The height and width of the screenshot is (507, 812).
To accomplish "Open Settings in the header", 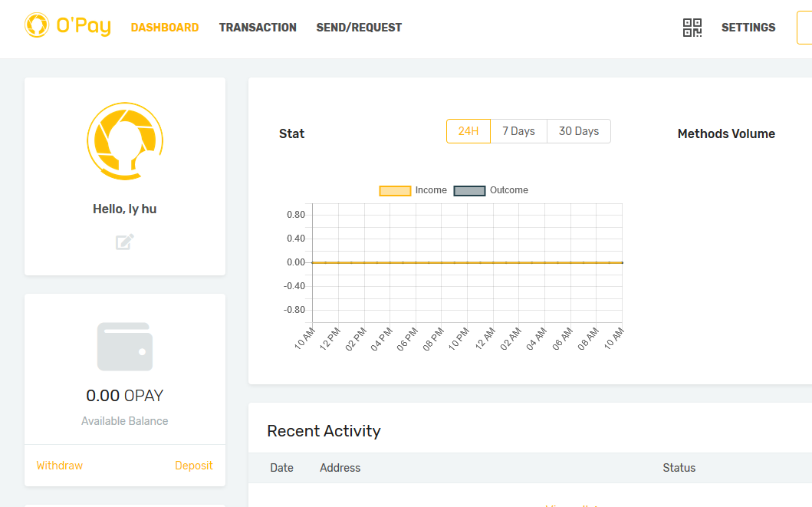I will (x=748, y=28).
